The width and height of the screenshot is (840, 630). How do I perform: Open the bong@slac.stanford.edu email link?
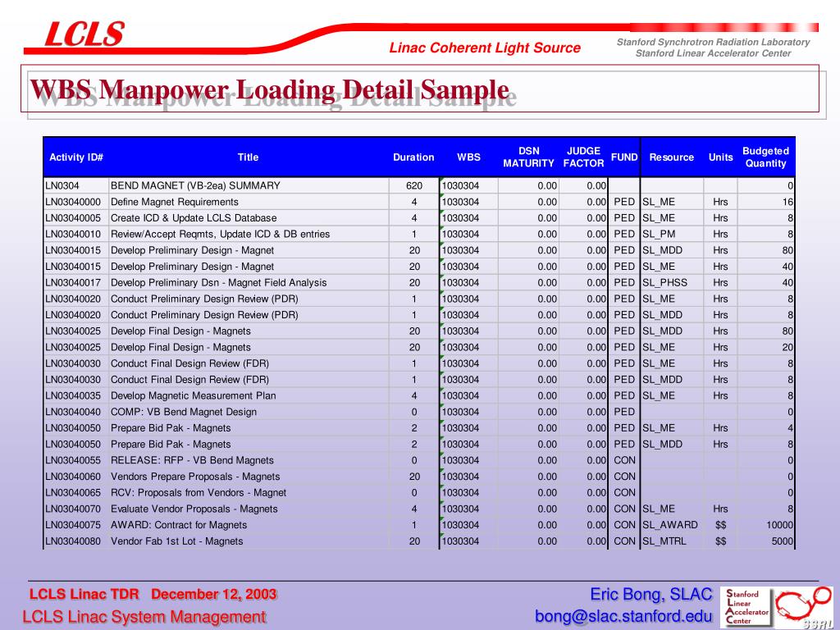coord(623,616)
